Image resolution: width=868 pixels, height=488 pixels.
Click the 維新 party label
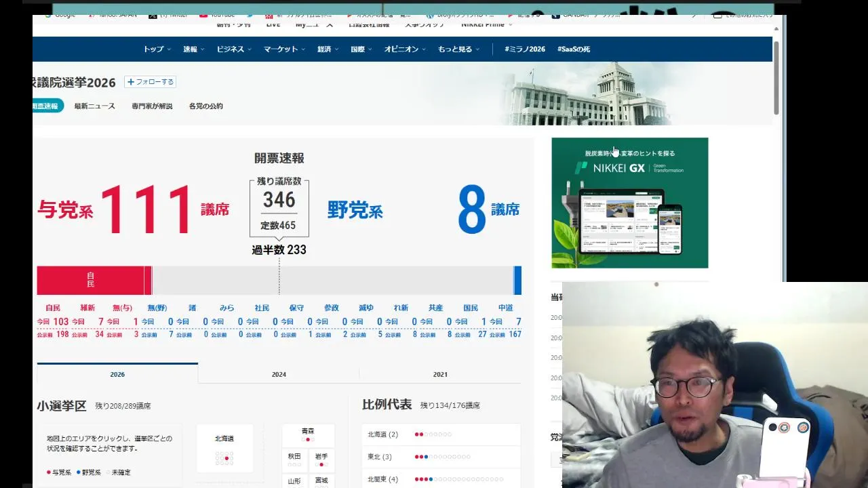(x=87, y=308)
